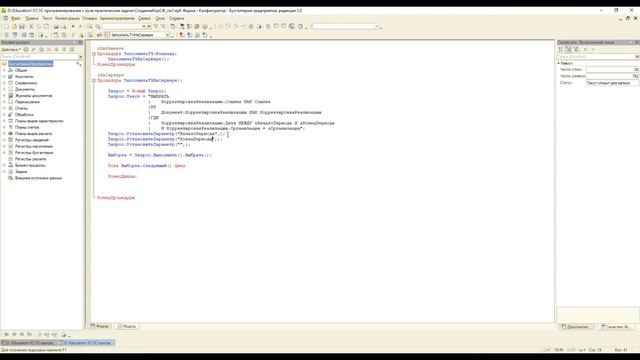
Task: Expand the Документы tree node
Action: pyautogui.click(x=4, y=89)
